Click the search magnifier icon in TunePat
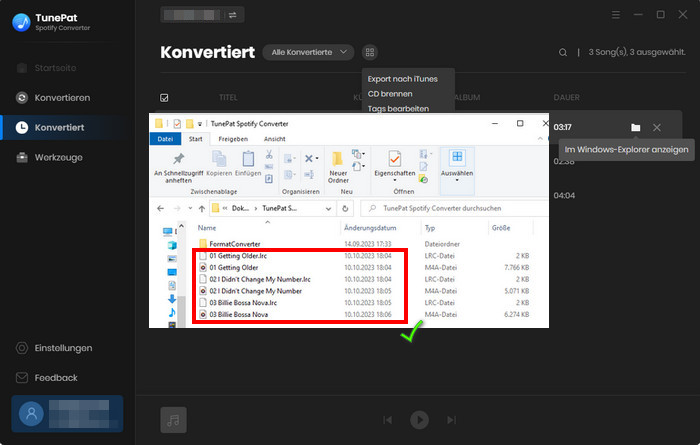 (x=563, y=53)
